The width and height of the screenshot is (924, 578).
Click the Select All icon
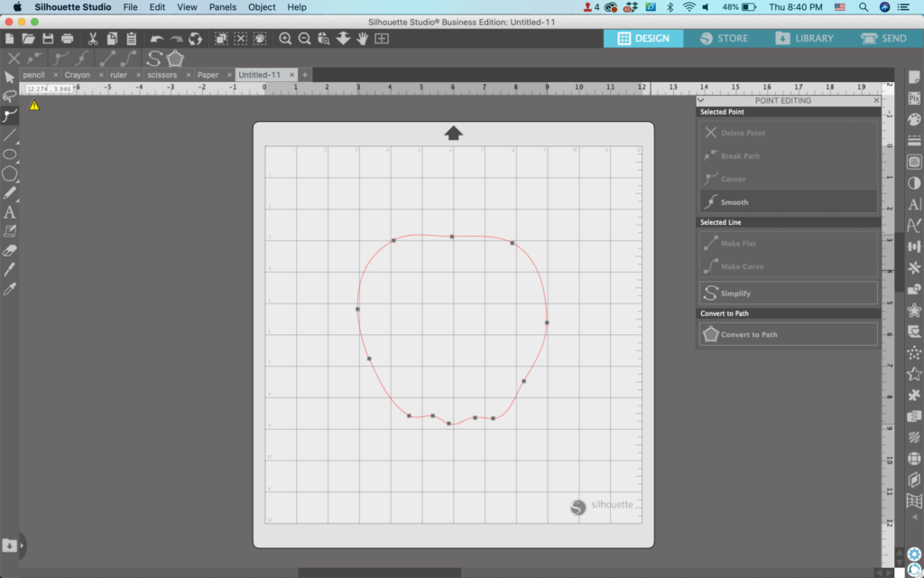[221, 39]
